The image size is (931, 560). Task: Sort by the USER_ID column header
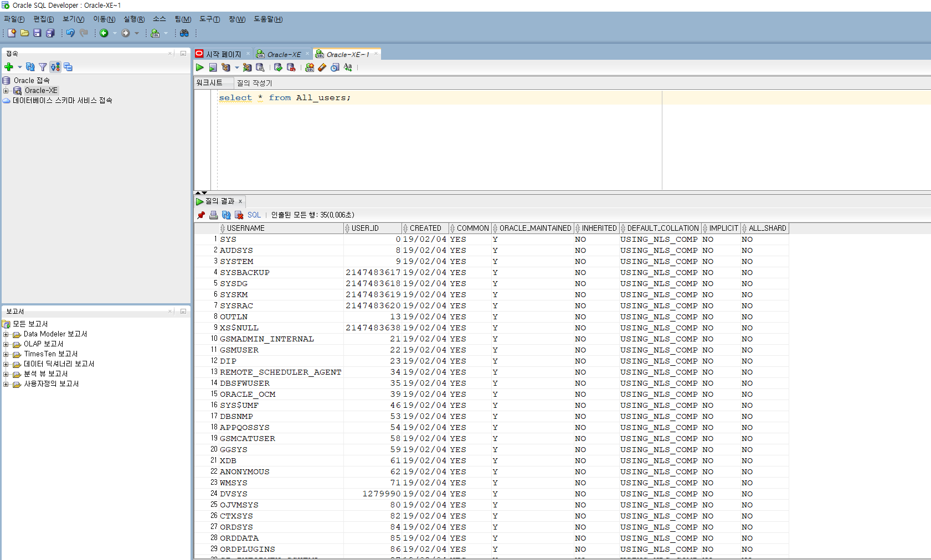click(373, 228)
